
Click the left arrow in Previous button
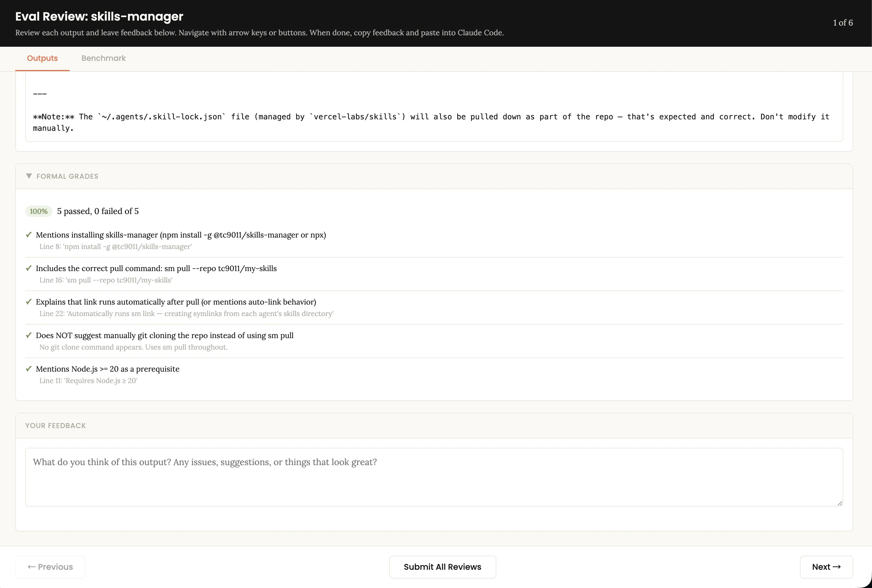[31, 567]
